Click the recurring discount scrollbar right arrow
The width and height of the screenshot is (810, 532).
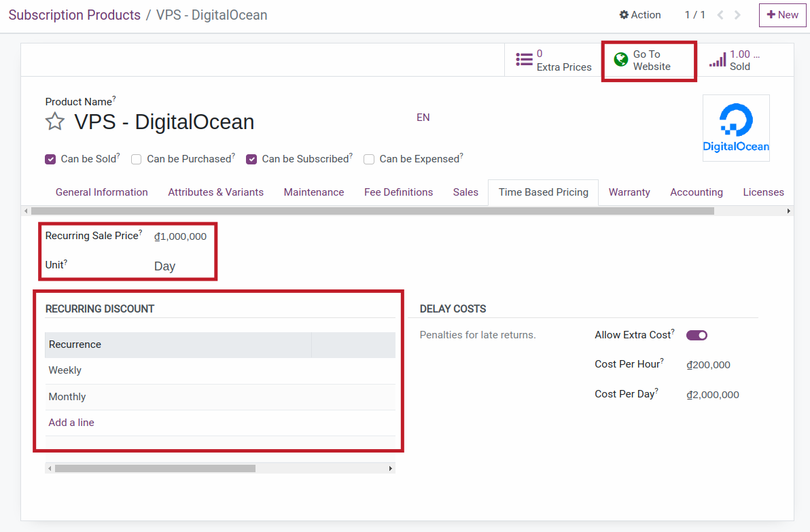pos(391,468)
